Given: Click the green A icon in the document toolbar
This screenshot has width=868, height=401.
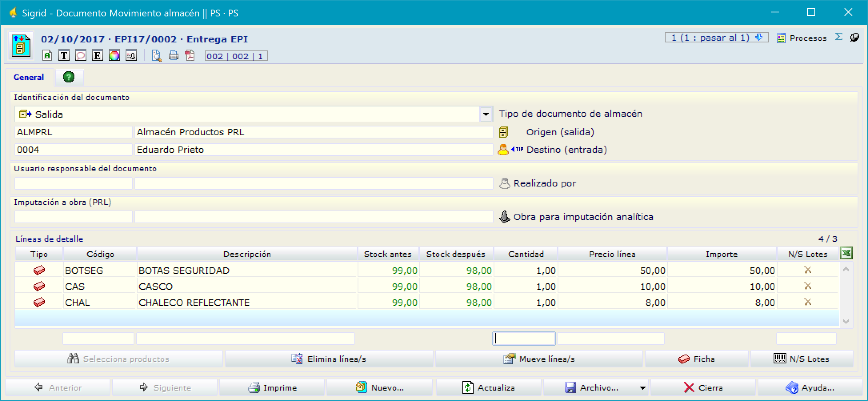Looking at the screenshot, I should point(47,55).
